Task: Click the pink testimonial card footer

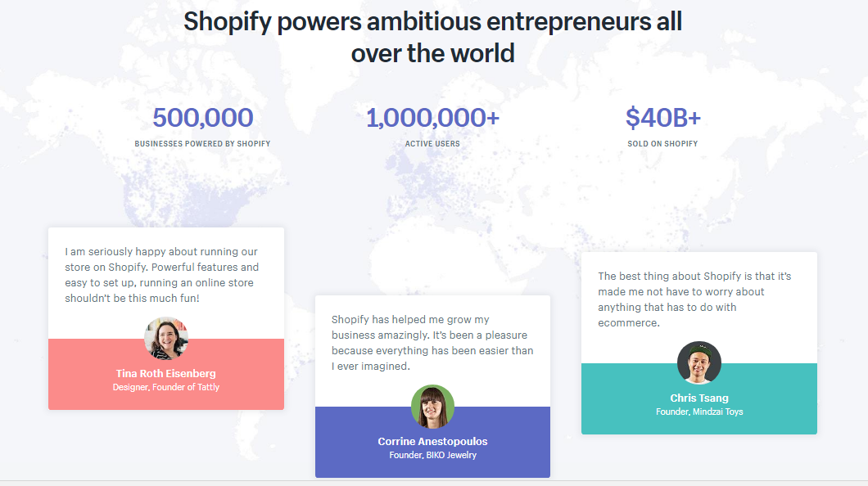Action: (166, 374)
